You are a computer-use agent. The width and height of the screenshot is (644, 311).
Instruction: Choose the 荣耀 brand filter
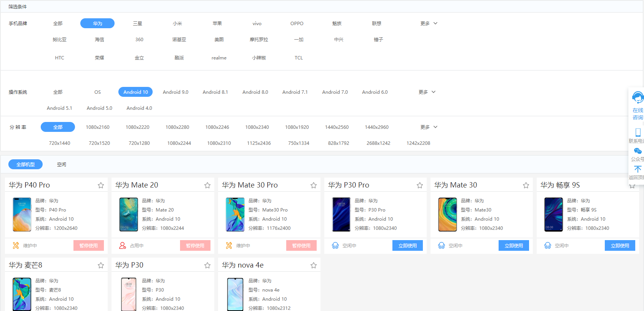(99, 58)
